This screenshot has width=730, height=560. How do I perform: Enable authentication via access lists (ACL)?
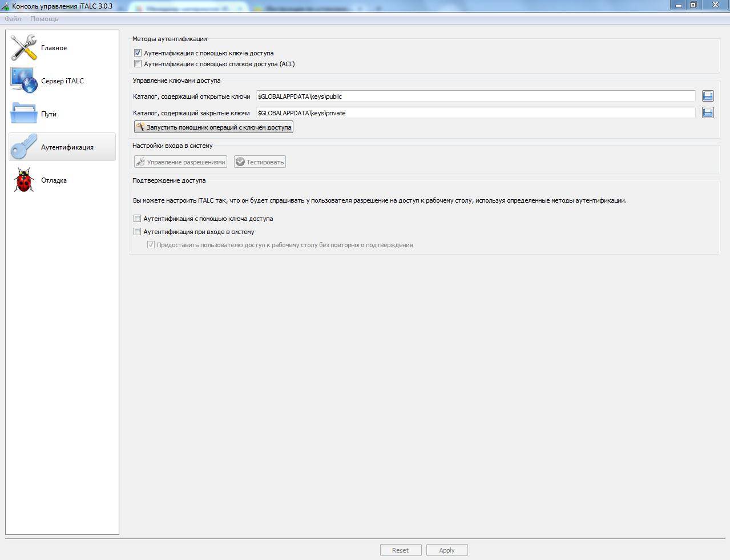[138, 64]
